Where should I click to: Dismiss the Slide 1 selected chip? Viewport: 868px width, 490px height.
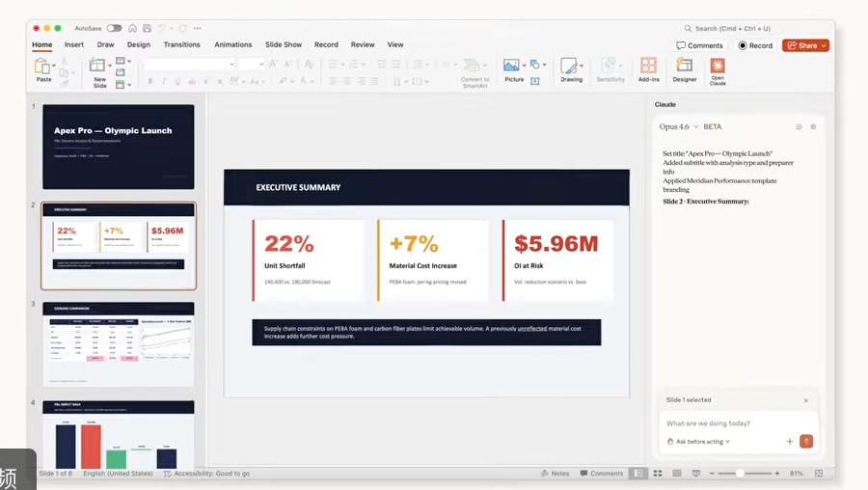tap(806, 400)
